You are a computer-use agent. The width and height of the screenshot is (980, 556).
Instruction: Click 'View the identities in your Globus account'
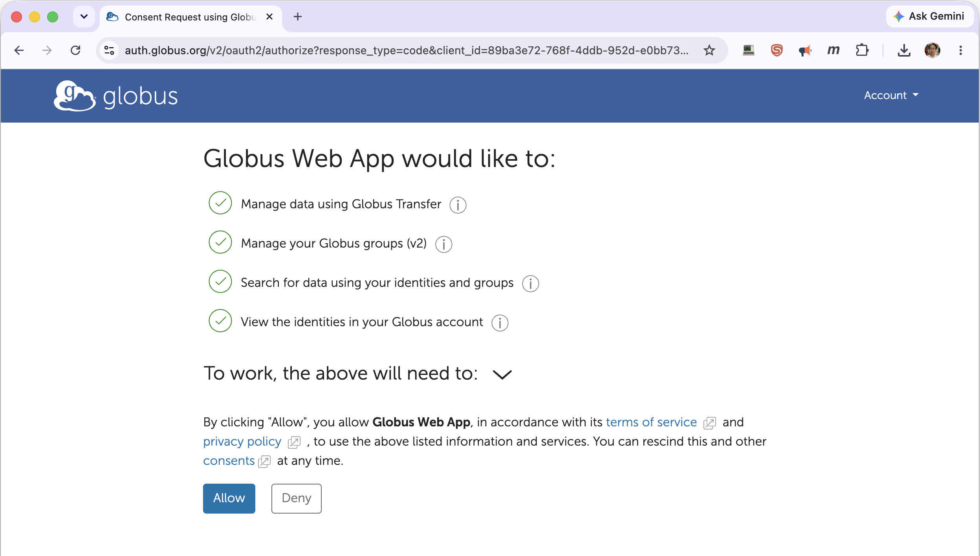[362, 322]
